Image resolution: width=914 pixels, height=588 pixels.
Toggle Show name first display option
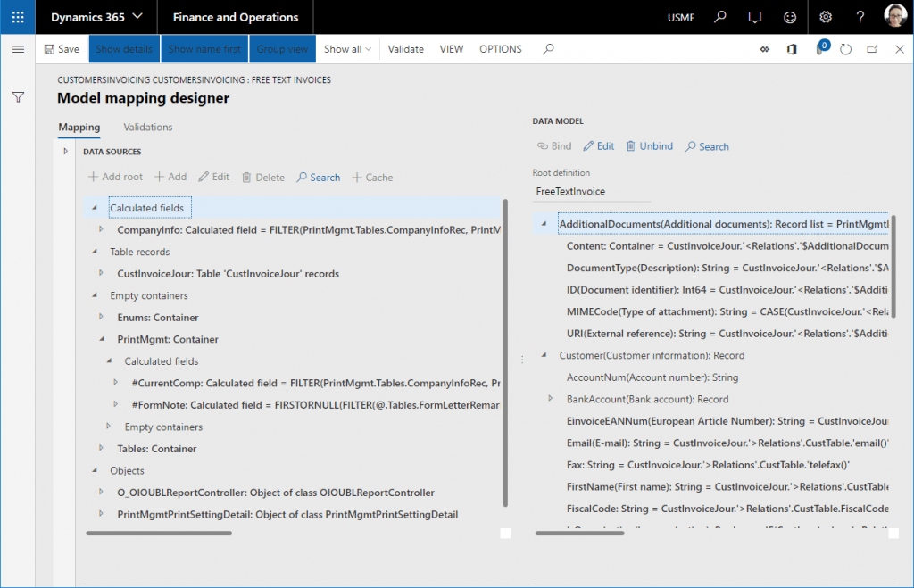204,49
